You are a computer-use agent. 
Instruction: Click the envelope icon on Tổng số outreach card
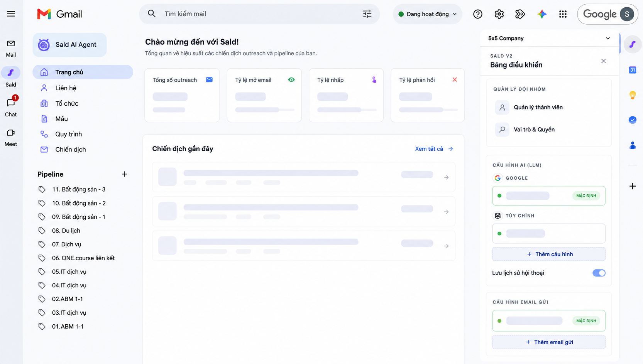pyautogui.click(x=209, y=79)
